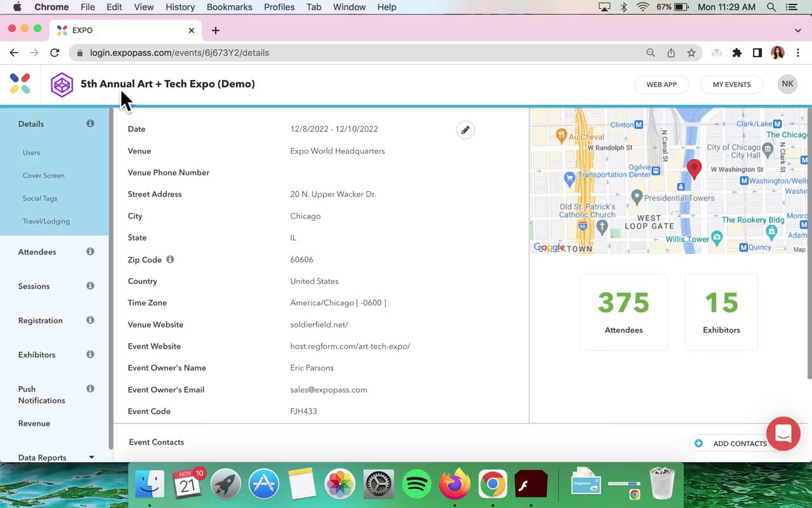
Task: Click the purple event hexagon logo
Action: click(62, 84)
